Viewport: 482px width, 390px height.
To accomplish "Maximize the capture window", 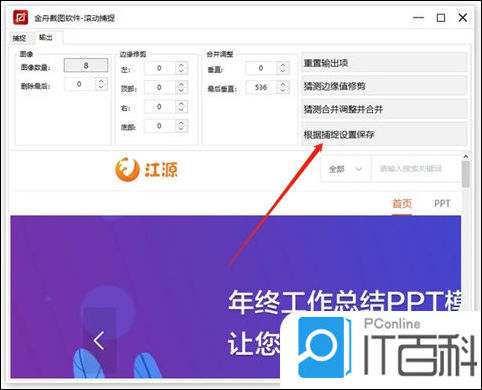I will pyautogui.click(x=441, y=17).
